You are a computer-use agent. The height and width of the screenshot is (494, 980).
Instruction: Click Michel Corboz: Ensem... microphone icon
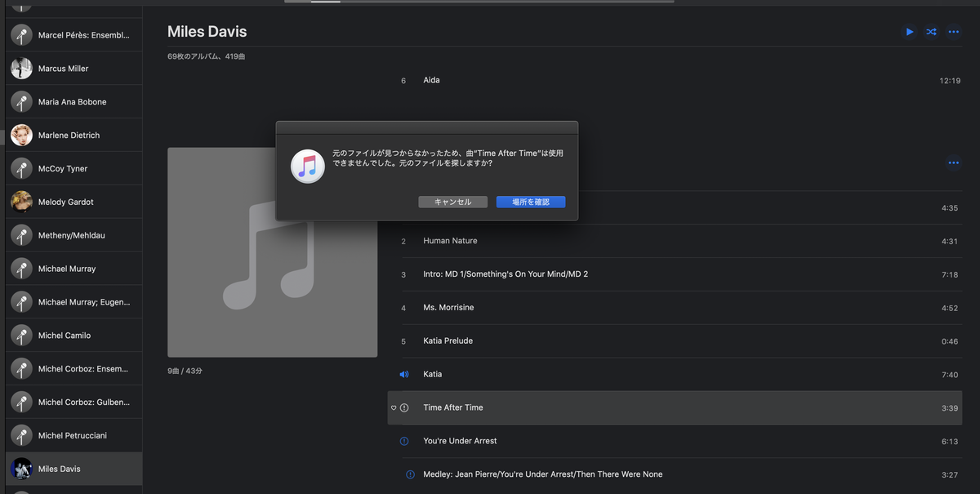[22, 369]
